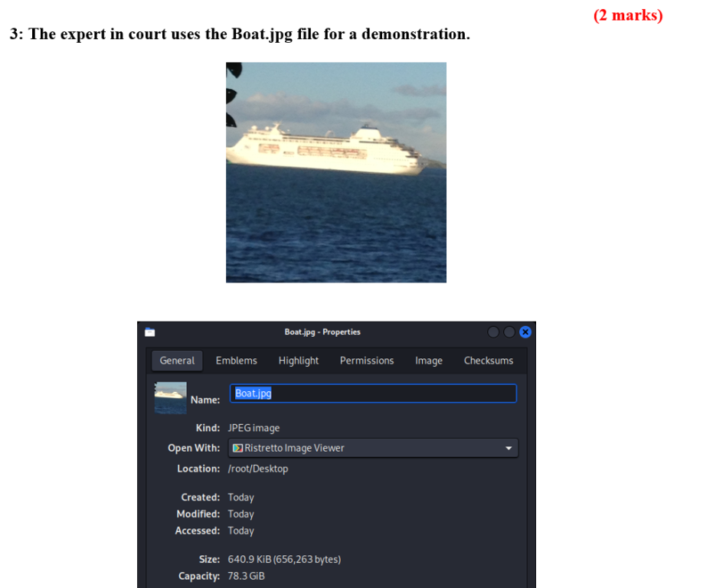Close the Boat.jpg Properties dialog
The width and height of the screenshot is (723, 588).
(x=525, y=332)
